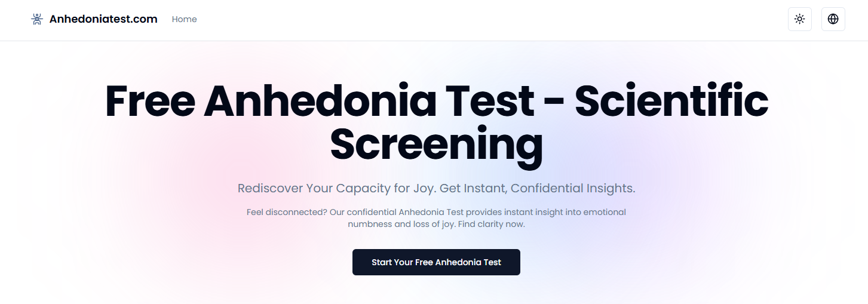Click the Anhedoniatest figure logo icon
Screen dimensions: 868x304
(x=37, y=19)
